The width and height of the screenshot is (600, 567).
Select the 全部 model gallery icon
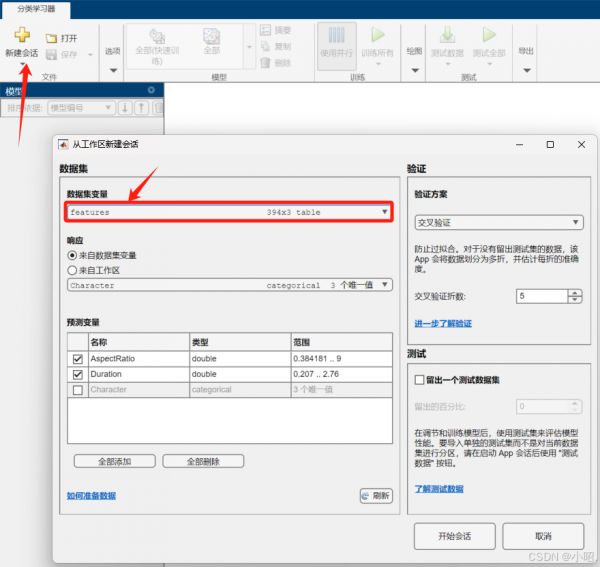pos(211,36)
